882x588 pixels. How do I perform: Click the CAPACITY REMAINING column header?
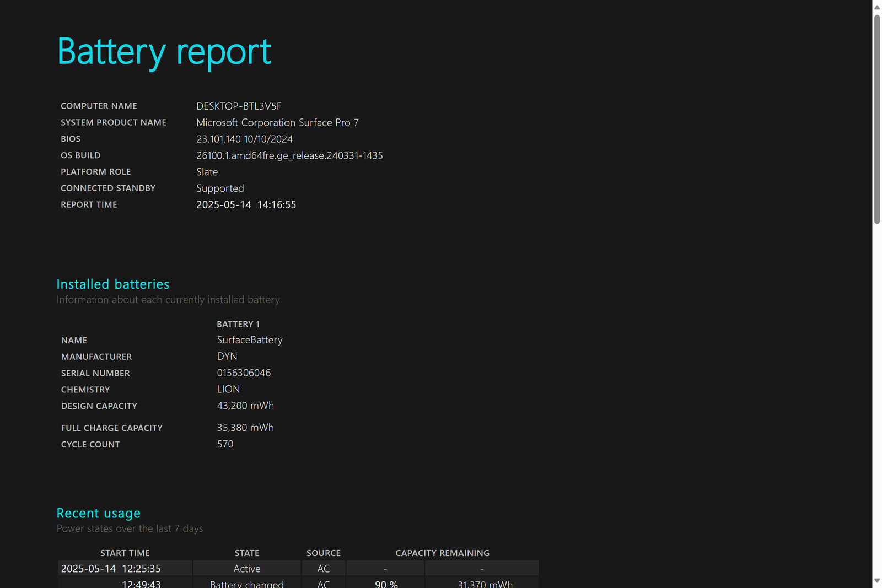tap(442, 553)
